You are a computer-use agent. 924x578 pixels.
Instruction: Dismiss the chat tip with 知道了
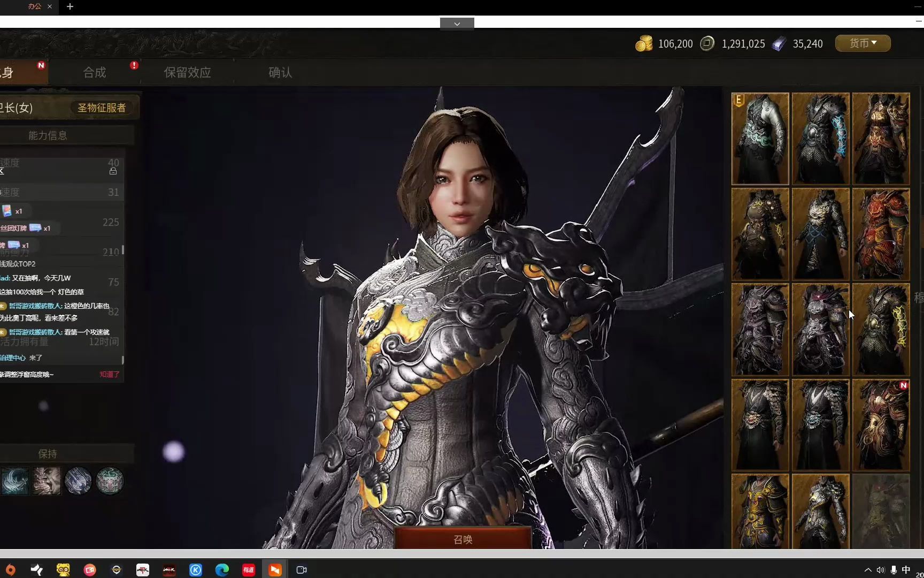tap(109, 374)
